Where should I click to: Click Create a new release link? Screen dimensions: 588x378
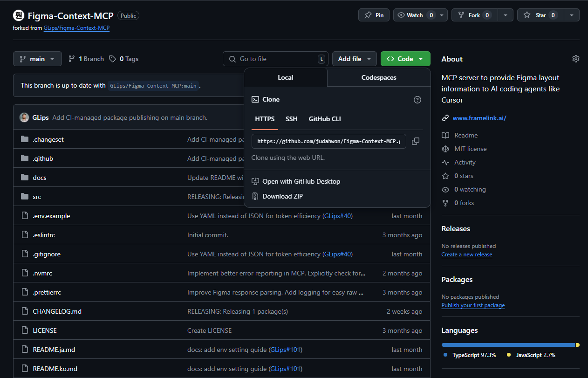pyautogui.click(x=467, y=254)
